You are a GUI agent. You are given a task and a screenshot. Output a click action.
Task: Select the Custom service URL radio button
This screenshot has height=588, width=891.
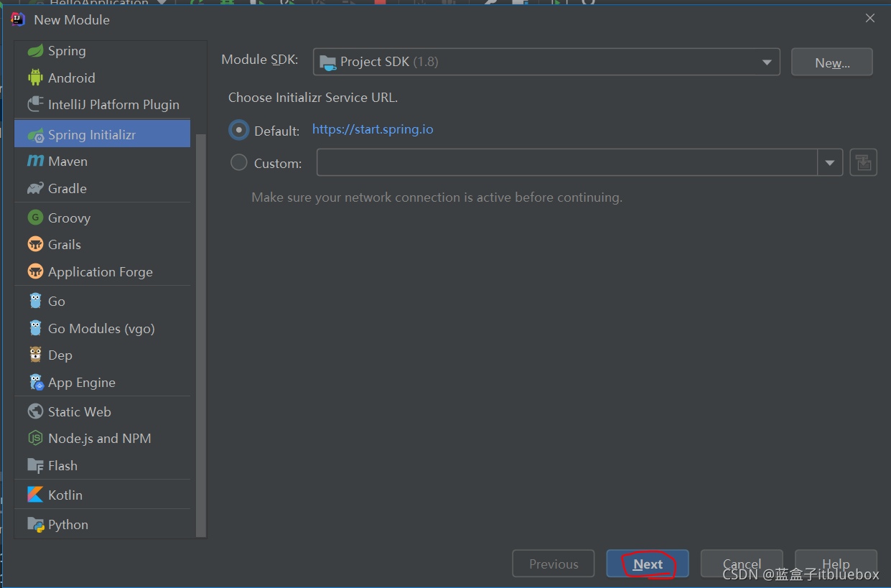[x=238, y=163]
